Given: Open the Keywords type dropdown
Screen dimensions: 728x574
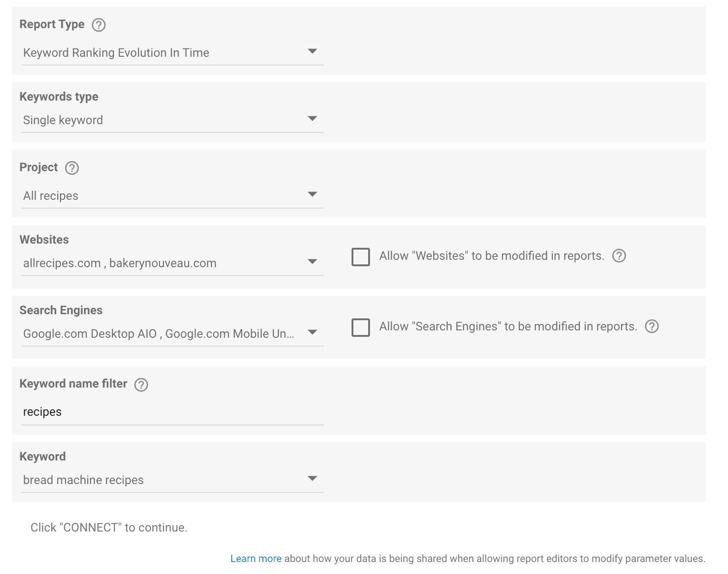Looking at the screenshot, I should click(173, 120).
